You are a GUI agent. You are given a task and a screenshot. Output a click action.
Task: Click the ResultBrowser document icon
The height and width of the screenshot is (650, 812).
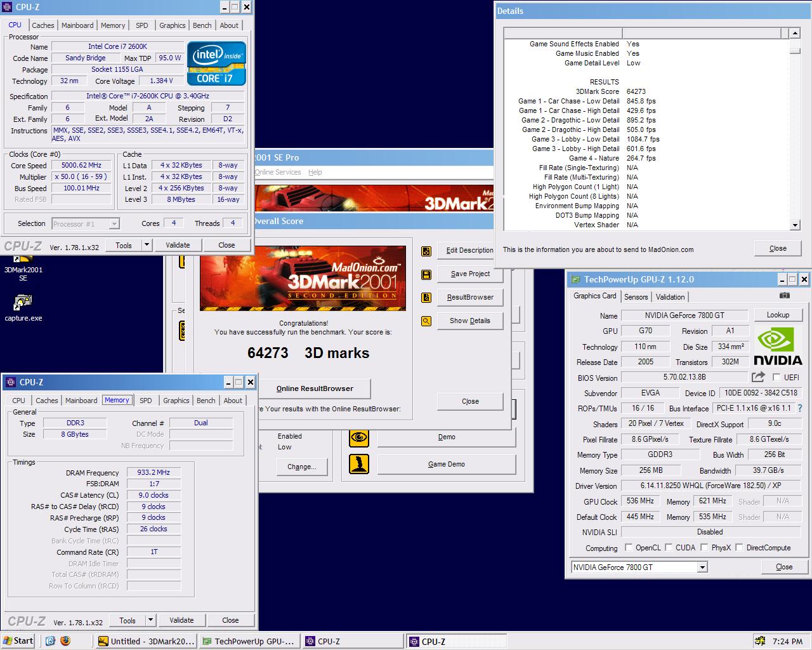tap(426, 298)
